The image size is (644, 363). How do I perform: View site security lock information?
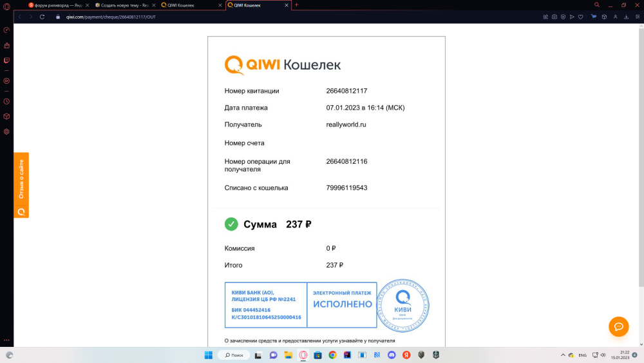click(58, 17)
